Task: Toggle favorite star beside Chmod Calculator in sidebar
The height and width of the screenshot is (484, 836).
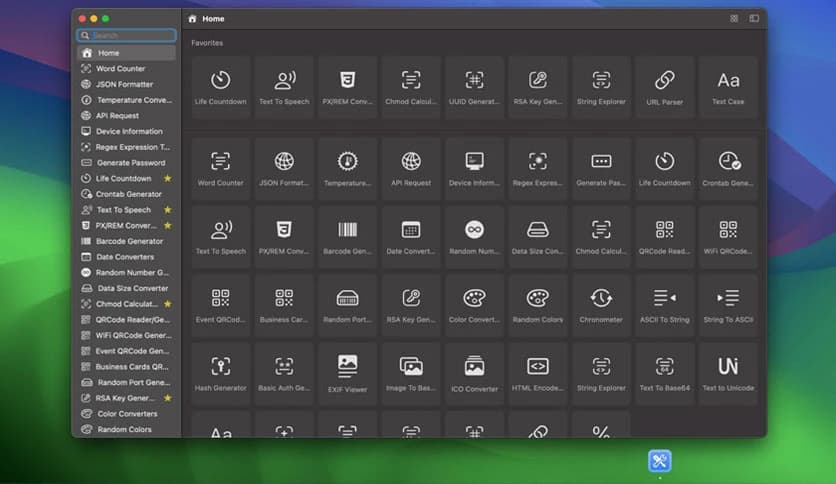Action: click(x=167, y=304)
